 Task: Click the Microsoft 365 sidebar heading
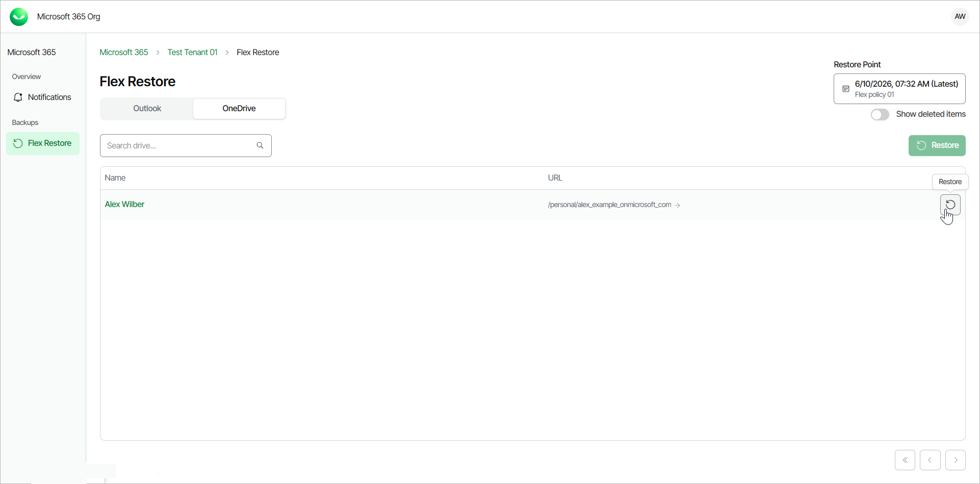[x=32, y=53]
